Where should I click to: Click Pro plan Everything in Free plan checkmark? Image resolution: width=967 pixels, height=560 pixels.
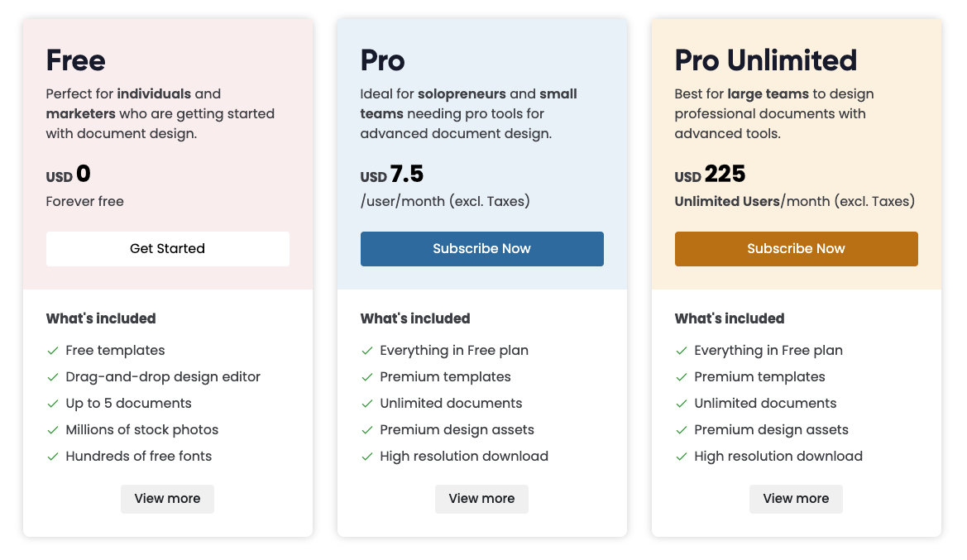tap(367, 351)
